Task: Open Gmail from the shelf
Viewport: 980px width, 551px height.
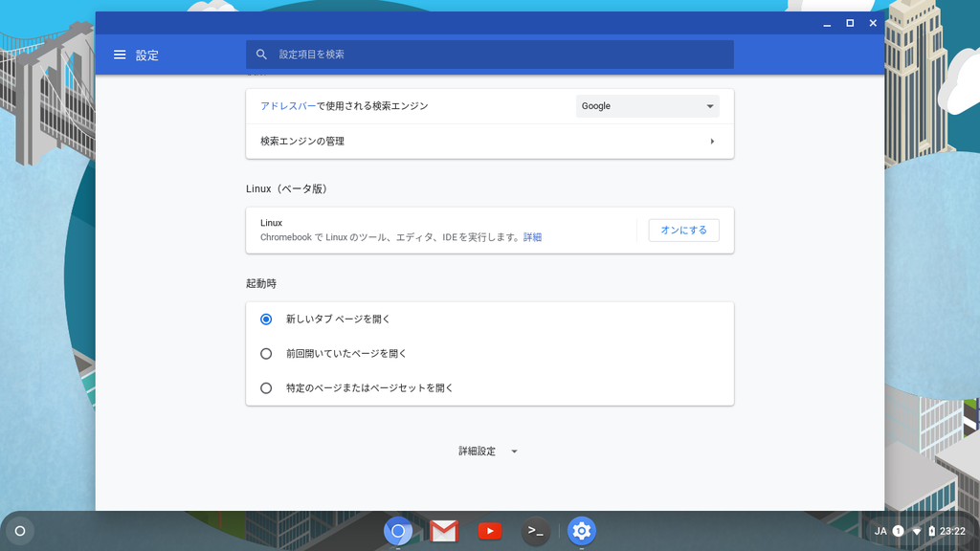Action: (444, 532)
